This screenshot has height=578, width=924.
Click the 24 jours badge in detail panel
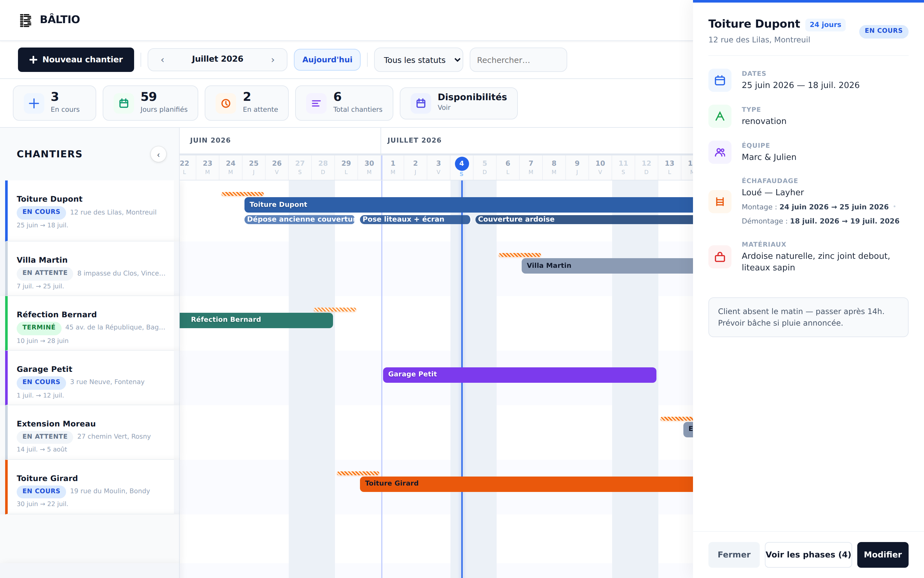[x=825, y=24]
